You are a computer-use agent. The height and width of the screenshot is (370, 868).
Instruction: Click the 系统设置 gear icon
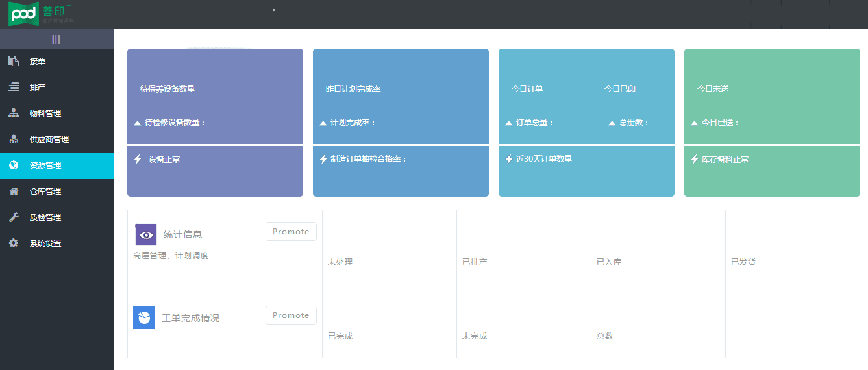(x=14, y=243)
